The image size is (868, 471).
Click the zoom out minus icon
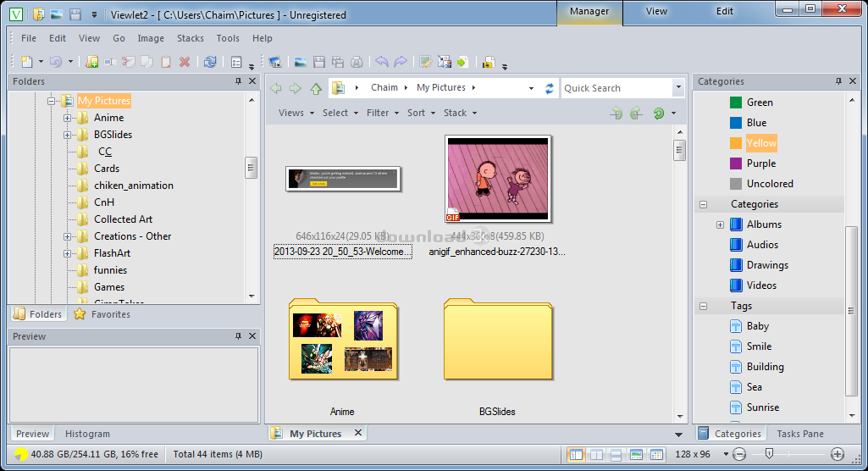(x=739, y=455)
